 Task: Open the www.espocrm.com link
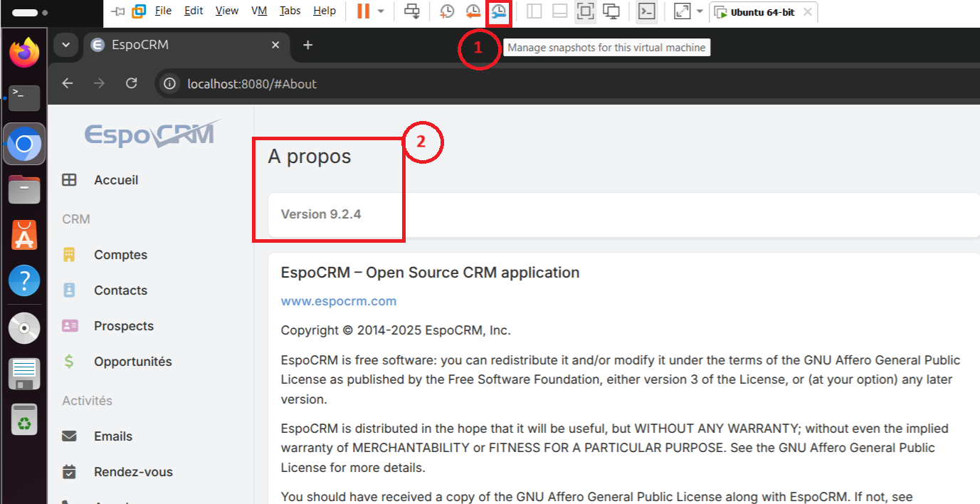pyautogui.click(x=338, y=301)
